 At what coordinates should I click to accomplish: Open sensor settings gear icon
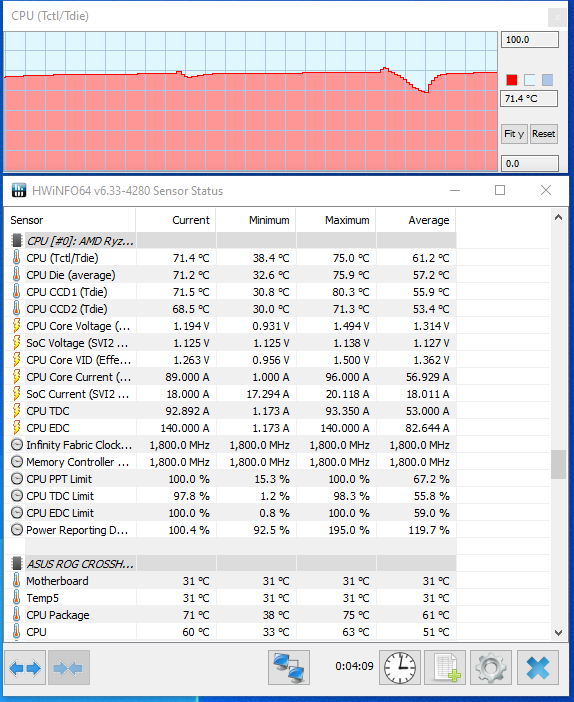click(x=491, y=668)
